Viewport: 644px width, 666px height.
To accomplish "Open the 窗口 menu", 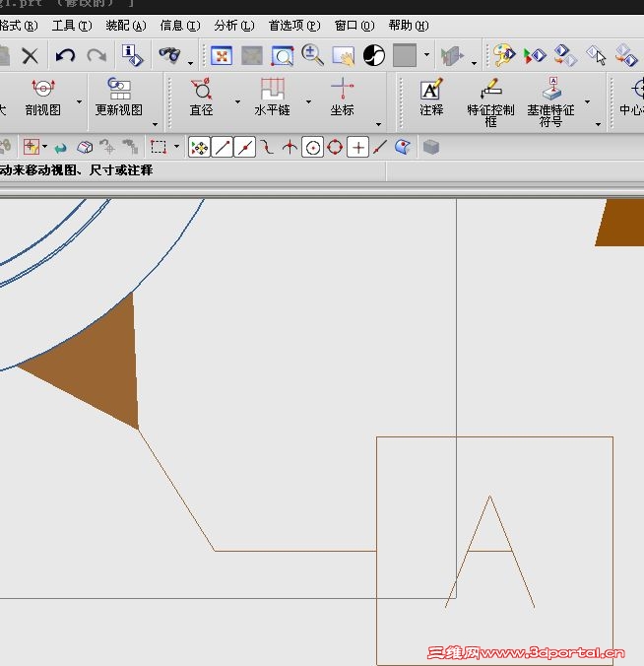I will [x=354, y=26].
